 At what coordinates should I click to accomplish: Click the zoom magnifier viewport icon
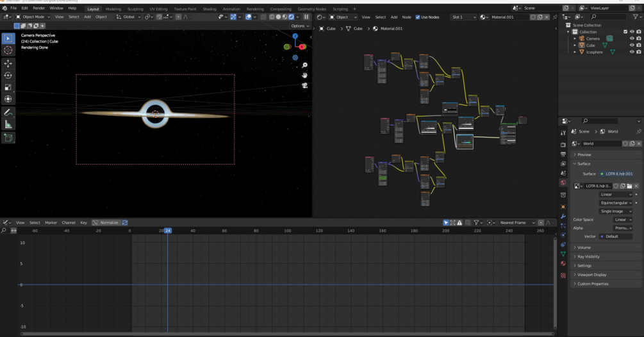coord(304,65)
